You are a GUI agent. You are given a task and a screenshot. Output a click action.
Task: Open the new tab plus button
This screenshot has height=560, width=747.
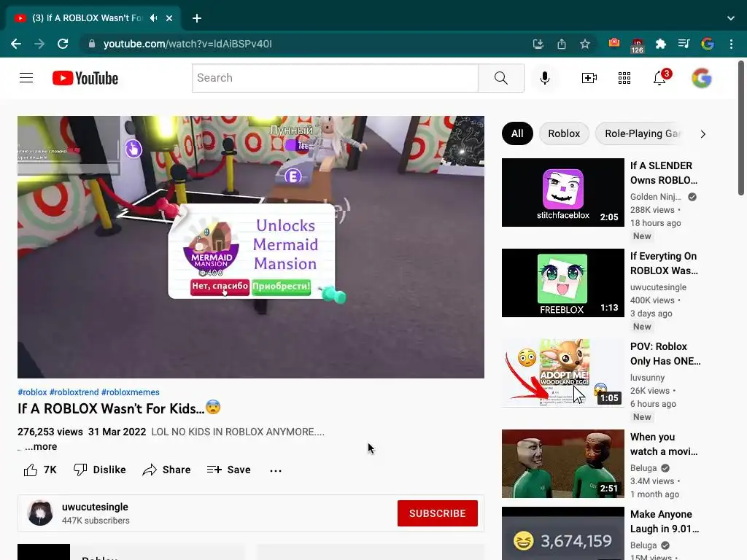pos(197,18)
